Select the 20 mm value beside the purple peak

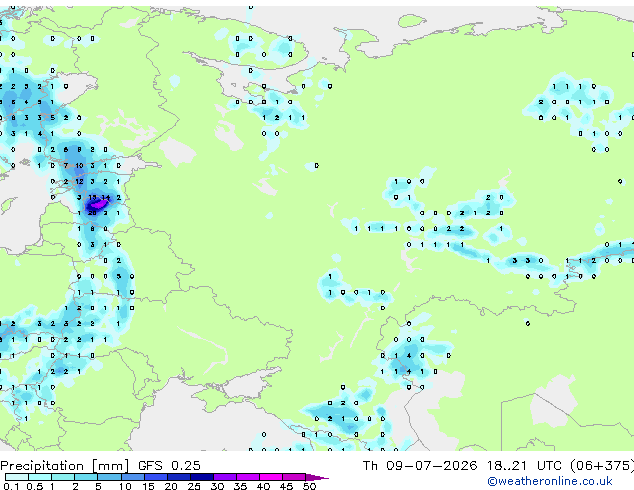[x=93, y=213]
